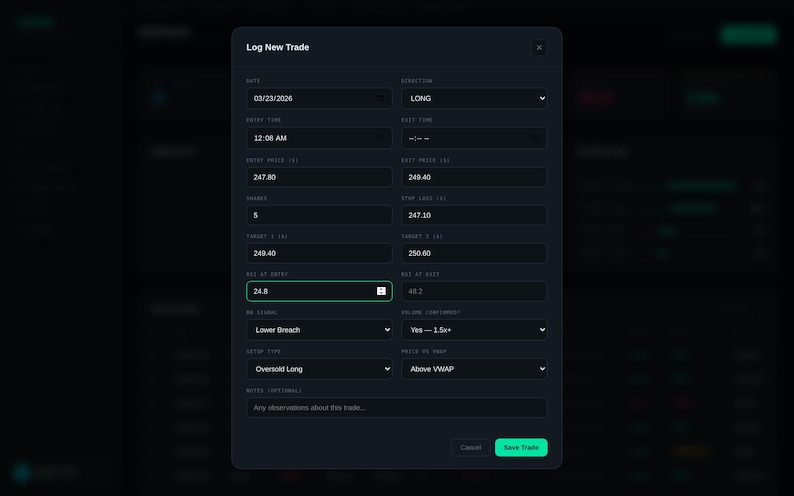This screenshot has height=496, width=794.
Task: Open the Volume Confirmed dropdown
Action: pos(474,330)
